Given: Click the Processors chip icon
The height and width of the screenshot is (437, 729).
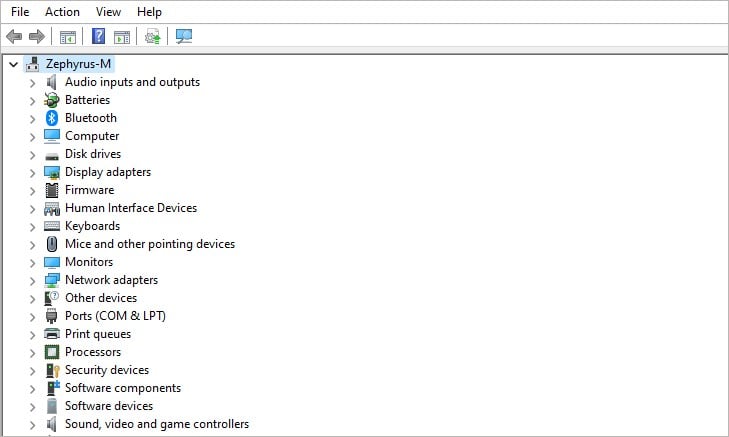Looking at the screenshot, I should (52, 352).
